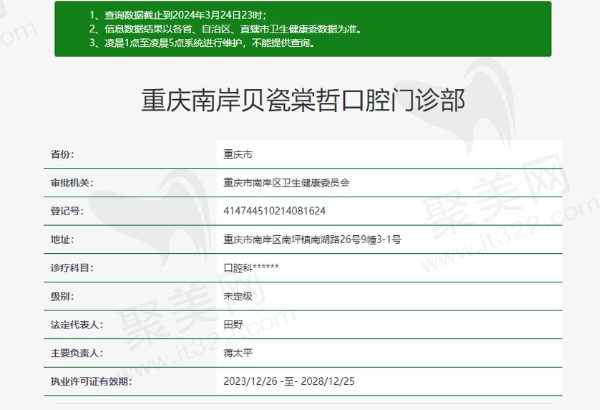Select the 省份 label
The height and width of the screenshot is (410, 600).
(x=62, y=154)
